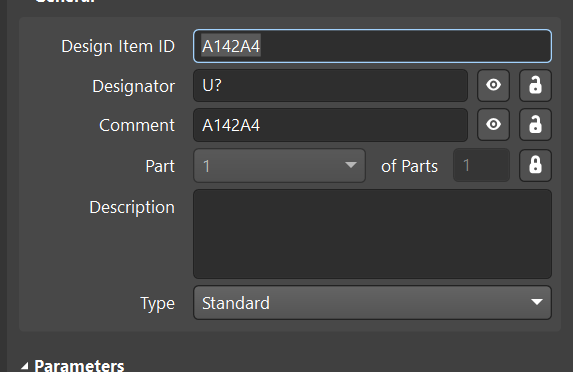The image size is (573, 372).
Task: Open the Part number dropdown
Action: [279, 166]
